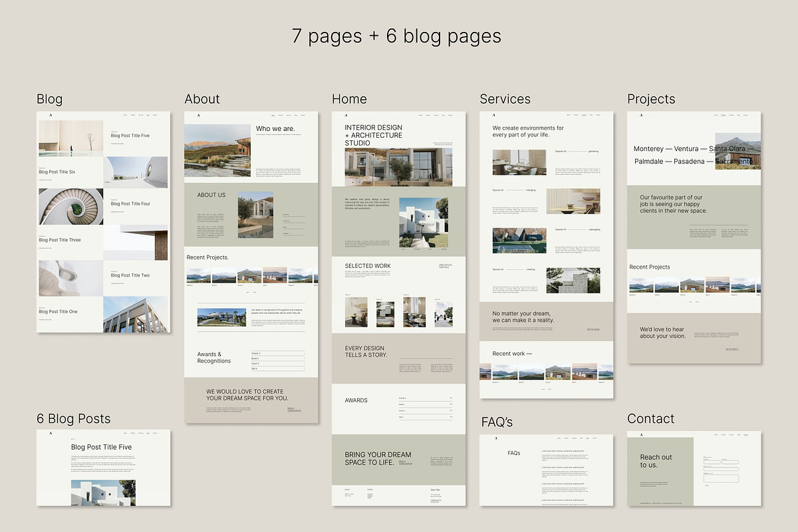Click concrete building image beside Spaces for creating
This screenshot has height=532, width=798.
coord(573,280)
